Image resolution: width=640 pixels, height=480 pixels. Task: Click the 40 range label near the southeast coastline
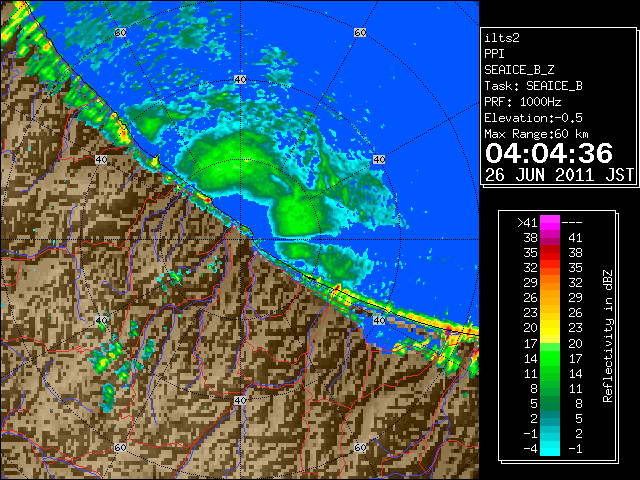pos(379,320)
